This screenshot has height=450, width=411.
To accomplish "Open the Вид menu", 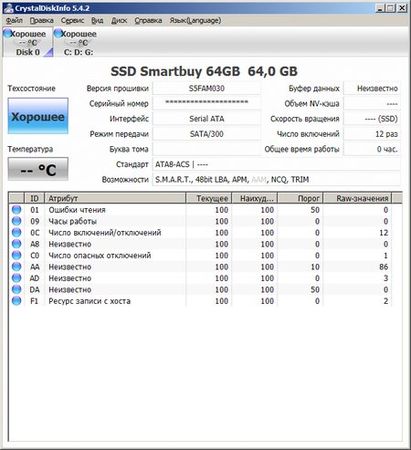I will (x=97, y=21).
